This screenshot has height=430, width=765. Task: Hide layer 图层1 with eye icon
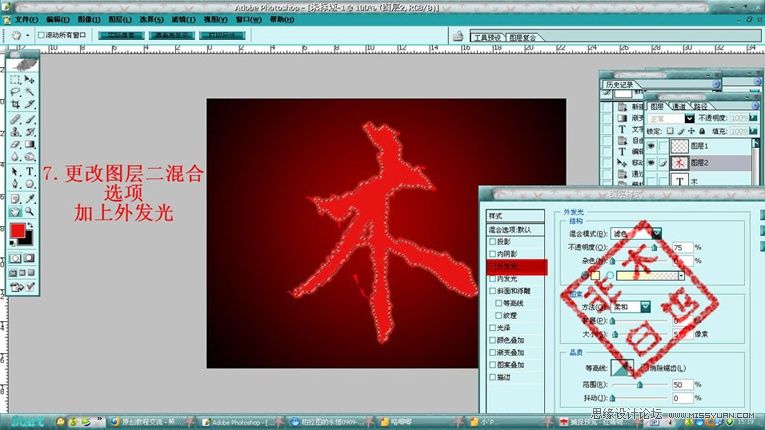click(x=651, y=146)
